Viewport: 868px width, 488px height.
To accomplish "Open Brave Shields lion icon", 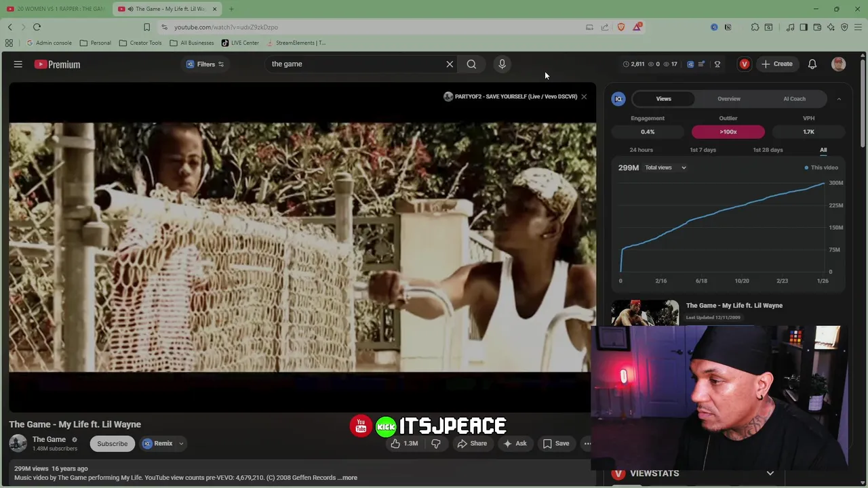I will [621, 27].
